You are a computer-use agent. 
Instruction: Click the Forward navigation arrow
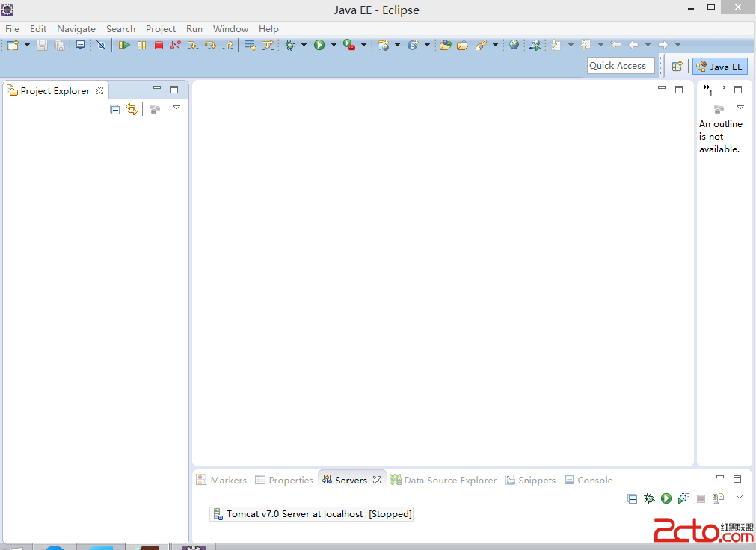(663, 45)
